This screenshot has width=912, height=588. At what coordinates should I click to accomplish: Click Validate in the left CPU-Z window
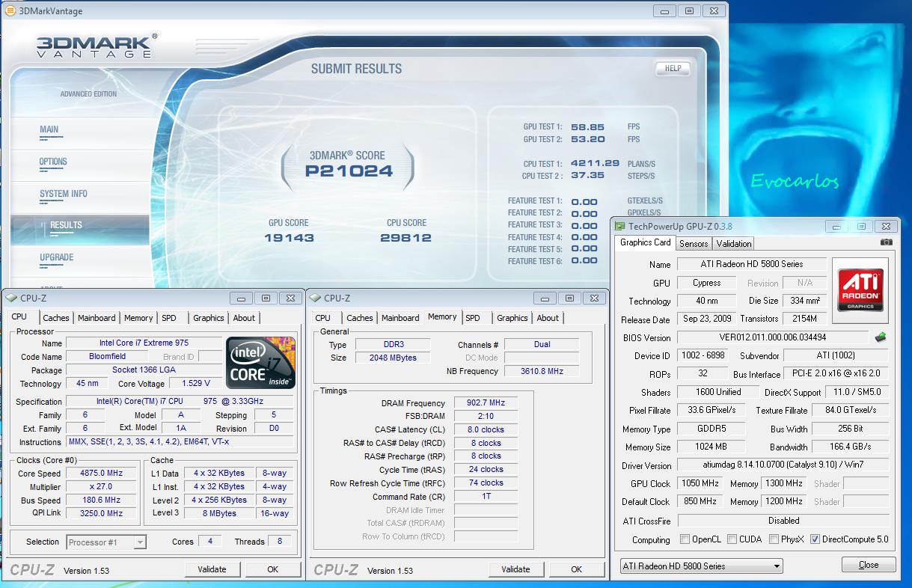[x=212, y=569]
